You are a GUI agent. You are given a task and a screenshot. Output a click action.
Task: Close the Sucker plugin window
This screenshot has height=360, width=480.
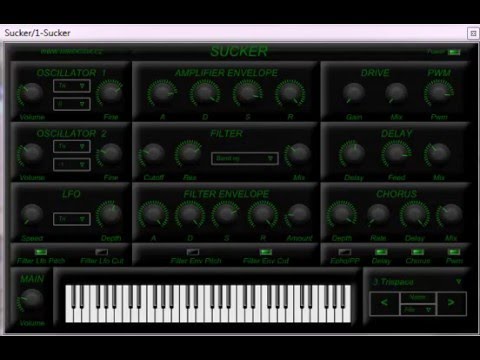point(473,33)
